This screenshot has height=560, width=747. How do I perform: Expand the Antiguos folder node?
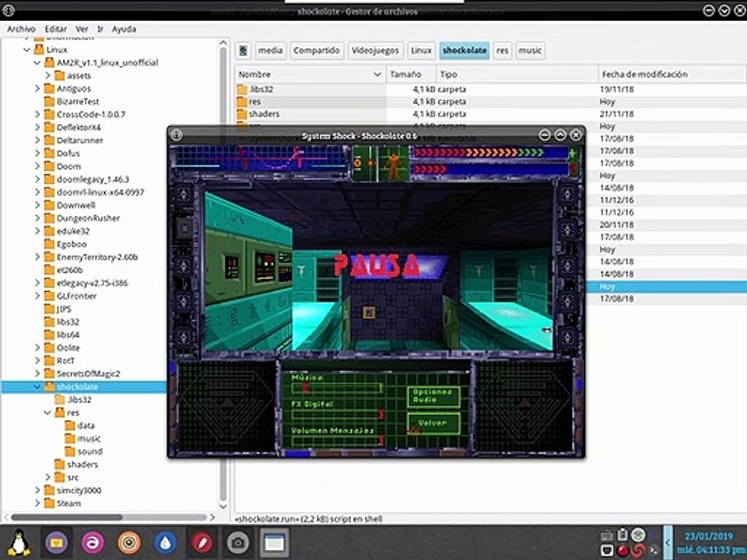(37, 89)
